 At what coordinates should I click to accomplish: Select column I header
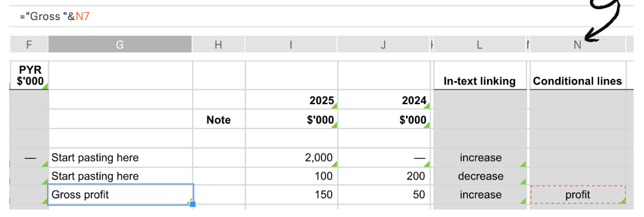[x=291, y=44]
